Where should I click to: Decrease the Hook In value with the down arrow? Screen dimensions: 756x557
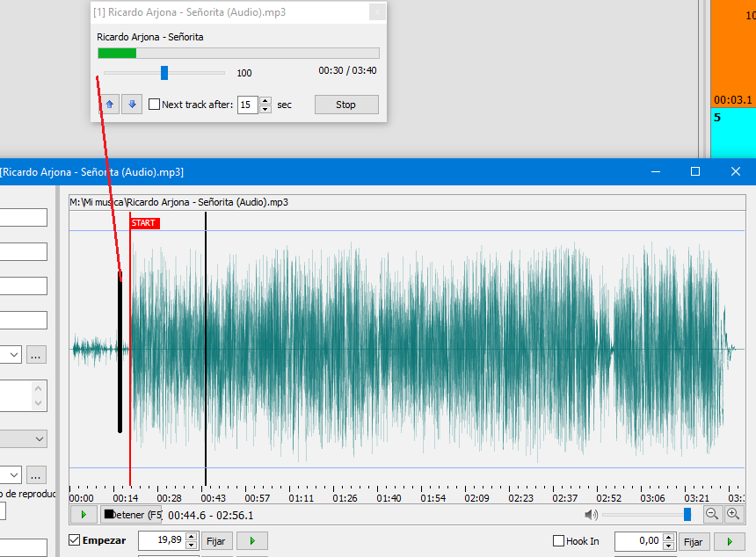[x=668, y=546]
